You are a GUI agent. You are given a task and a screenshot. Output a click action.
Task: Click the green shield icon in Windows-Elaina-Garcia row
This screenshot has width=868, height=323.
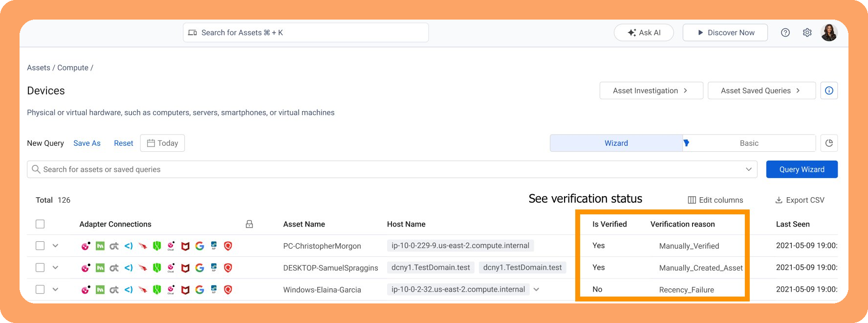pos(157,290)
